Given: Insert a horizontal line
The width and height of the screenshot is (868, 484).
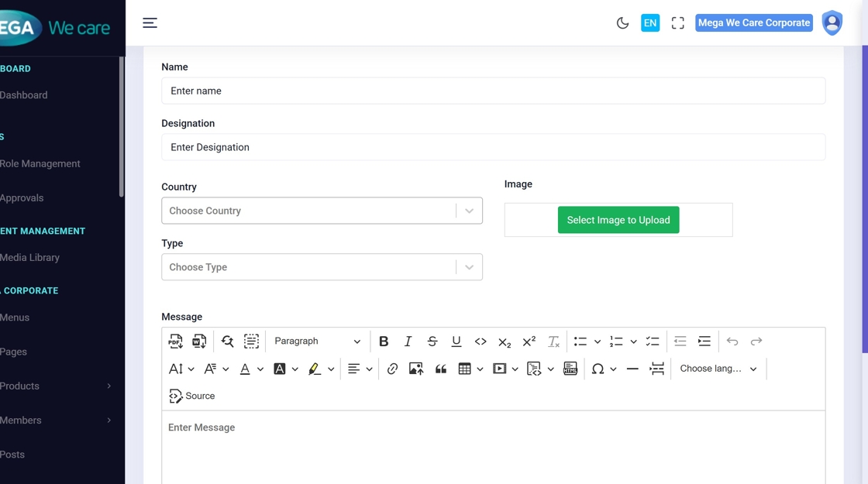Looking at the screenshot, I should tap(632, 369).
